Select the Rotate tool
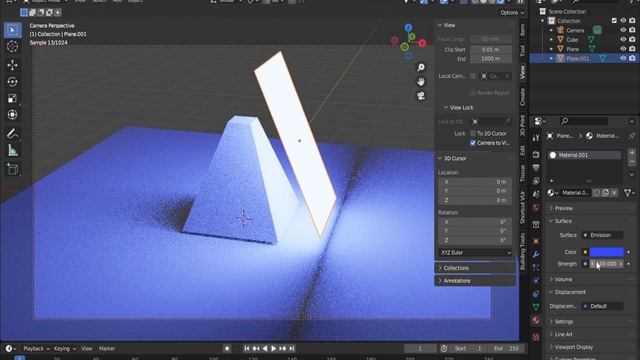 [x=13, y=82]
